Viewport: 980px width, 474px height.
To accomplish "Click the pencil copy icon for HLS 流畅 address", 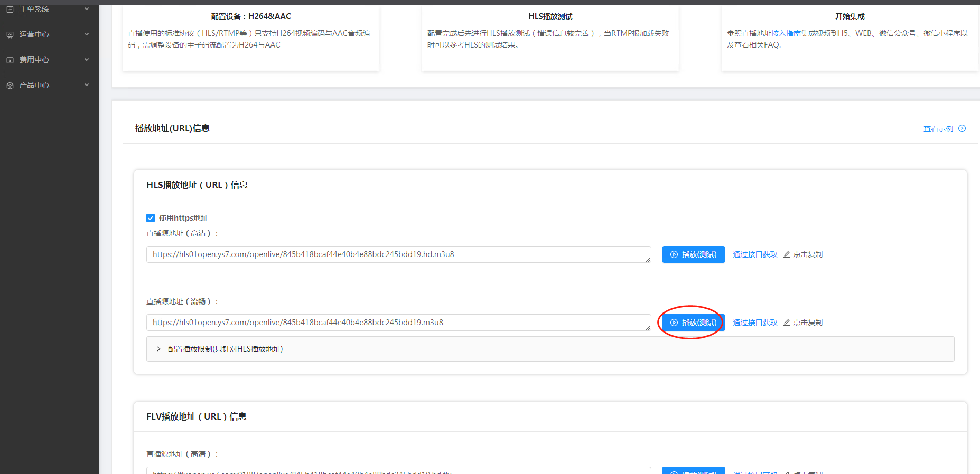I will pyautogui.click(x=787, y=323).
